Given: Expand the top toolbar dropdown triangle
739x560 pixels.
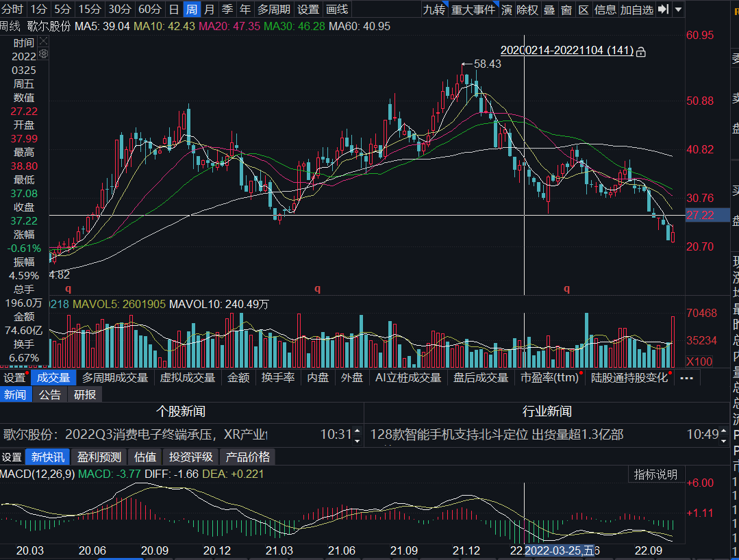Looking at the screenshot, I should click(678, 9).
